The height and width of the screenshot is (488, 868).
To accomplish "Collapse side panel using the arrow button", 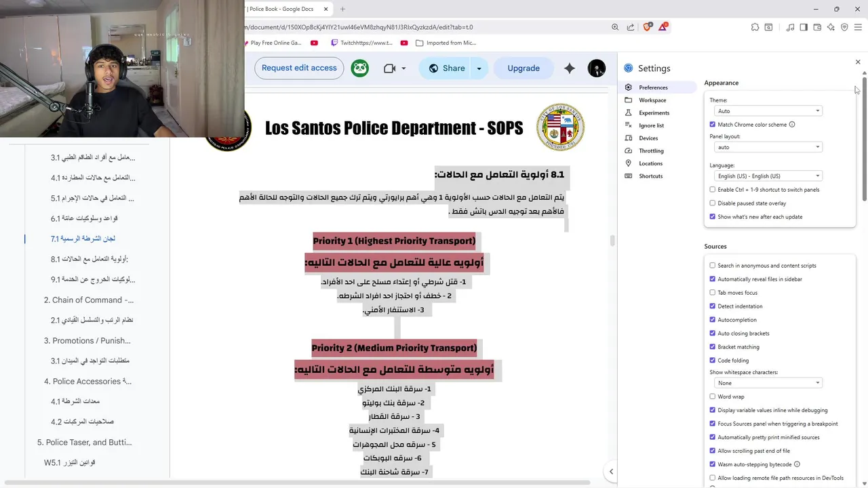I will coord(611,471).
